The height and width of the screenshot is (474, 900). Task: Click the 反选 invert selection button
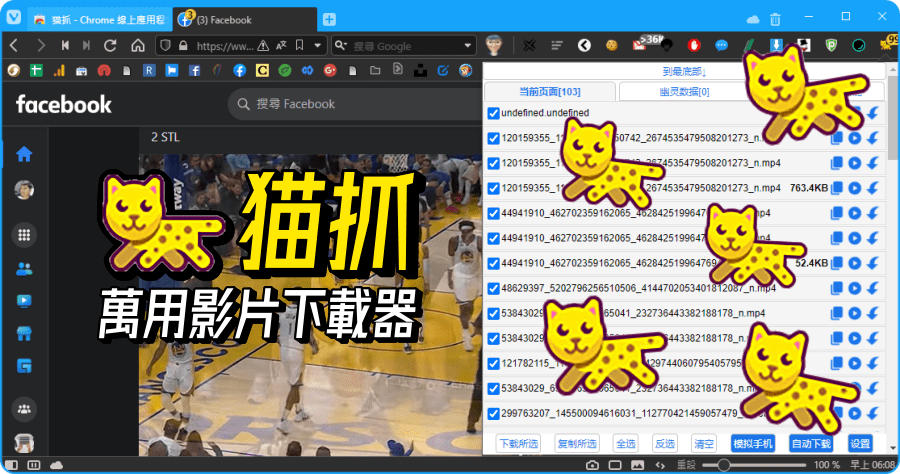(665, 444)
